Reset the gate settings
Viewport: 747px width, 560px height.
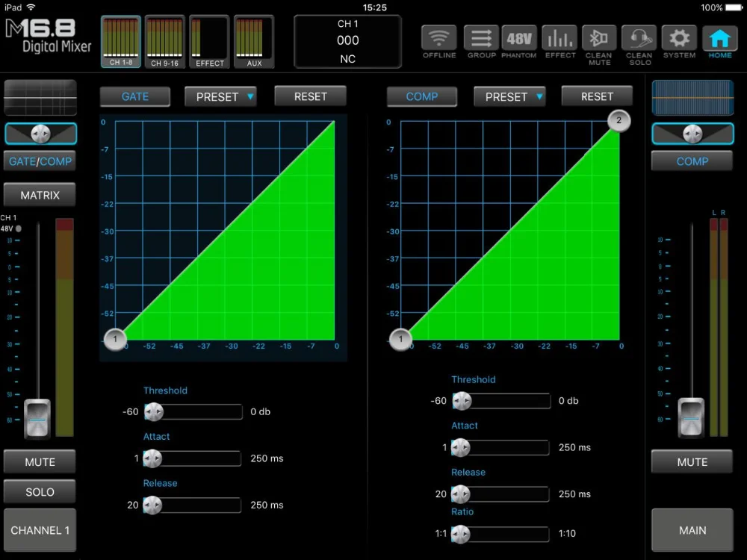point(310,96)
